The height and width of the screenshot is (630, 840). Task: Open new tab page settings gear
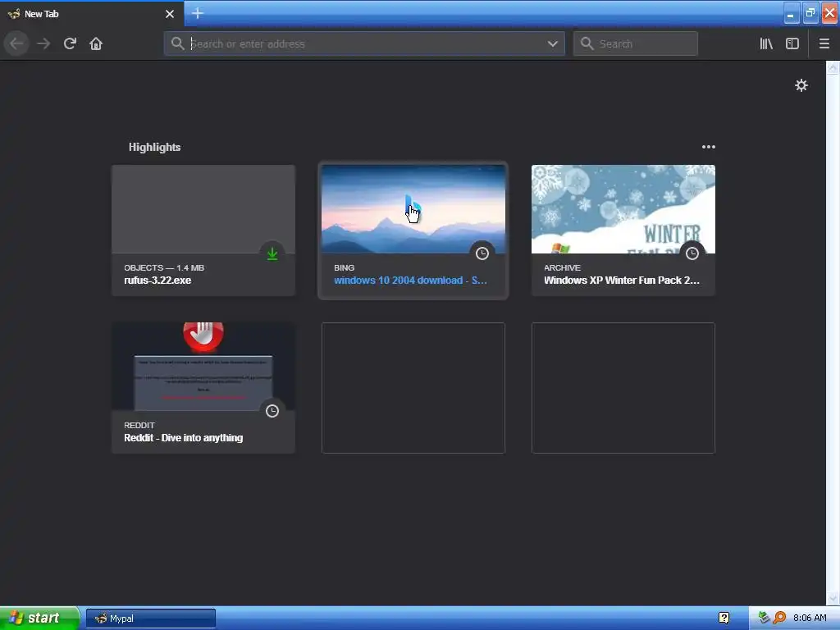(x=801, y=85)
